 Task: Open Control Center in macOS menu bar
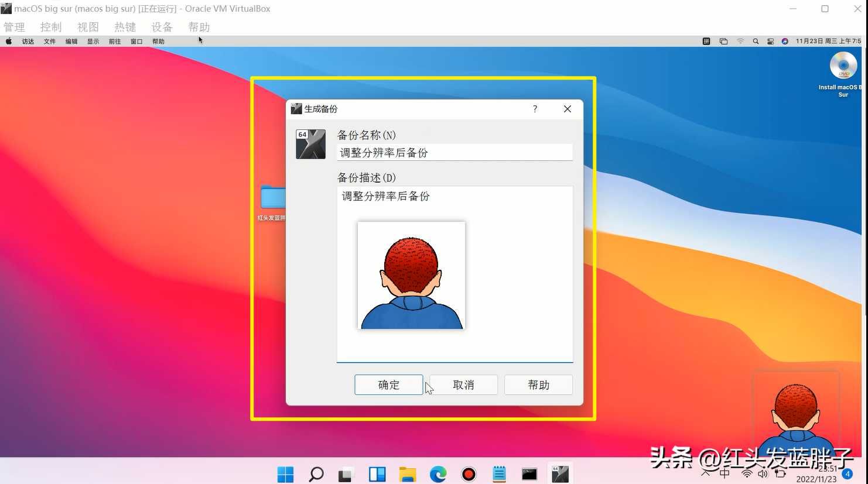[x=770, y=42]
